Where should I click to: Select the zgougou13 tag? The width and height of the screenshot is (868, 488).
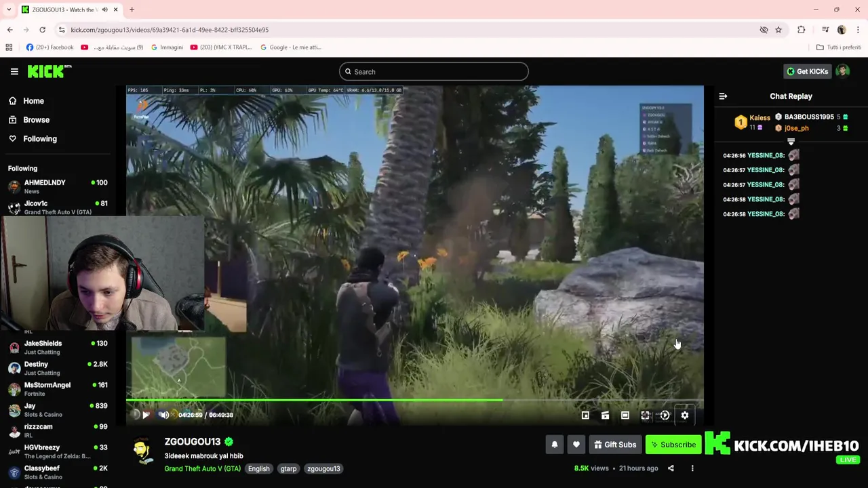[323, 468]
